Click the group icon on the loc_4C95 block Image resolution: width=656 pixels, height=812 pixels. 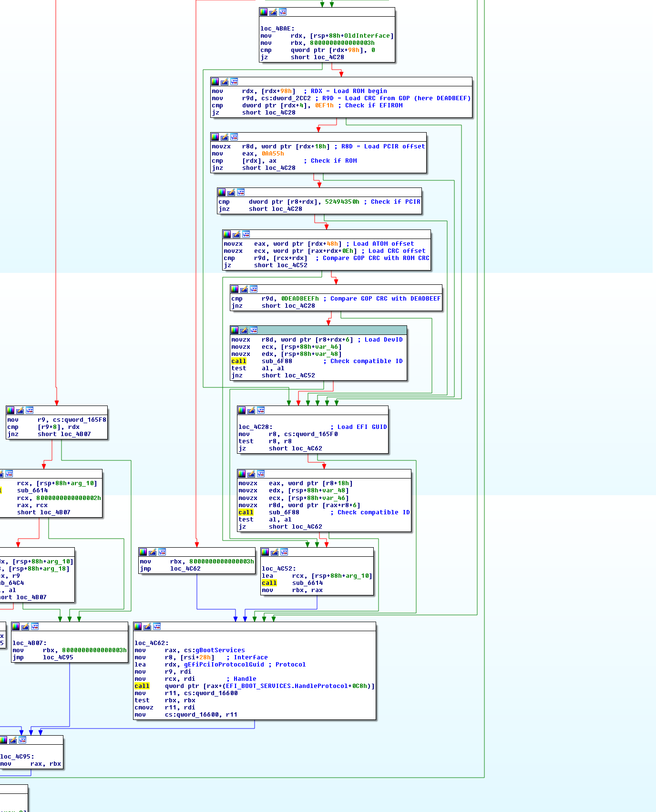22,740
